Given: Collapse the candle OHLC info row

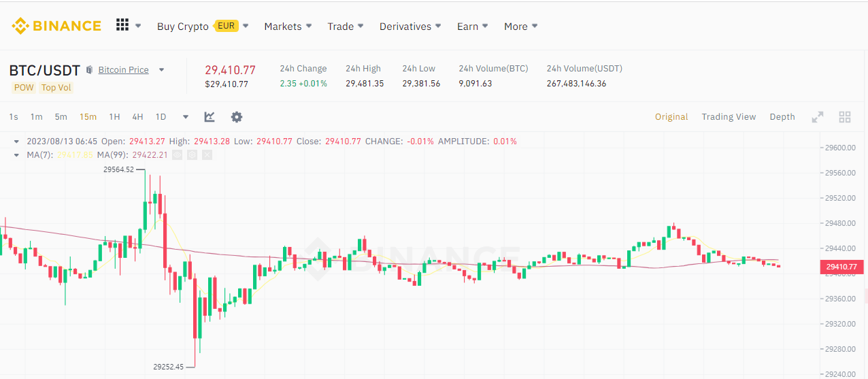Looking at the screenshot, I should [x=16, y=142].
